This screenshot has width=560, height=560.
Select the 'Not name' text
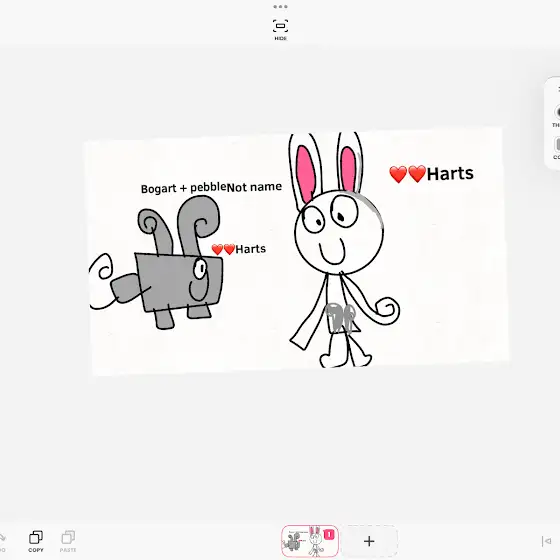(254, 187)
